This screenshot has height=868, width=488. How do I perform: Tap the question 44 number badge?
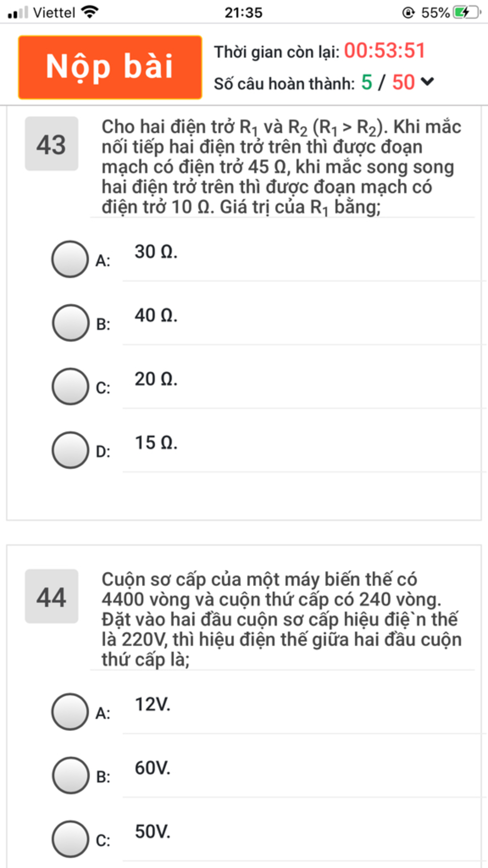coord(51,596)
